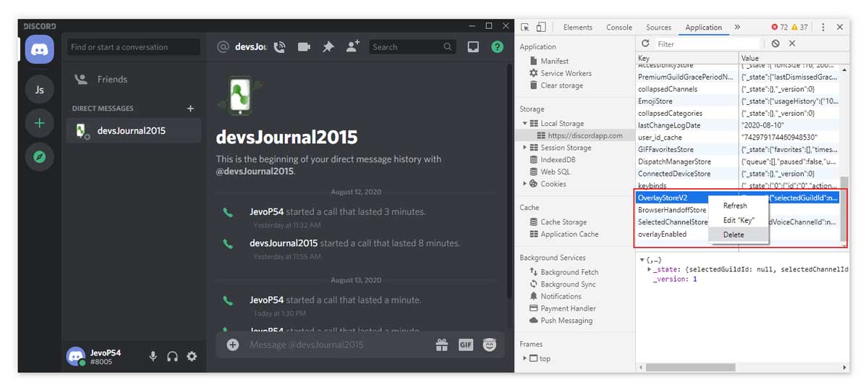Choose Refresh from context menu
Image resolution: width=868 pixels, height=388 pixels.
(x=736, y=206)
